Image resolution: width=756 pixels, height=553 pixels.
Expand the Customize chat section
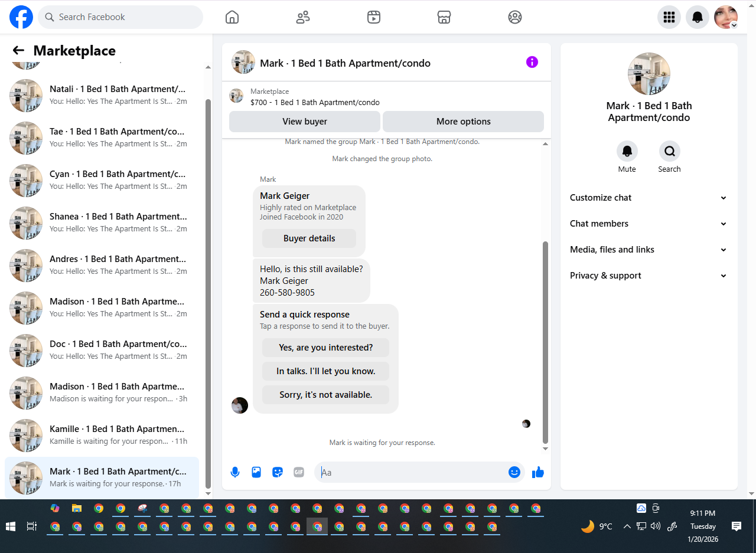point(649,198)
